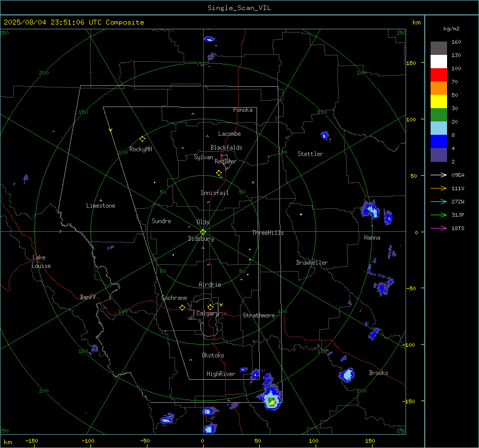Click the Airdrie town label
This screenshot has height=448, width=479.
click(x=210, y=284)
